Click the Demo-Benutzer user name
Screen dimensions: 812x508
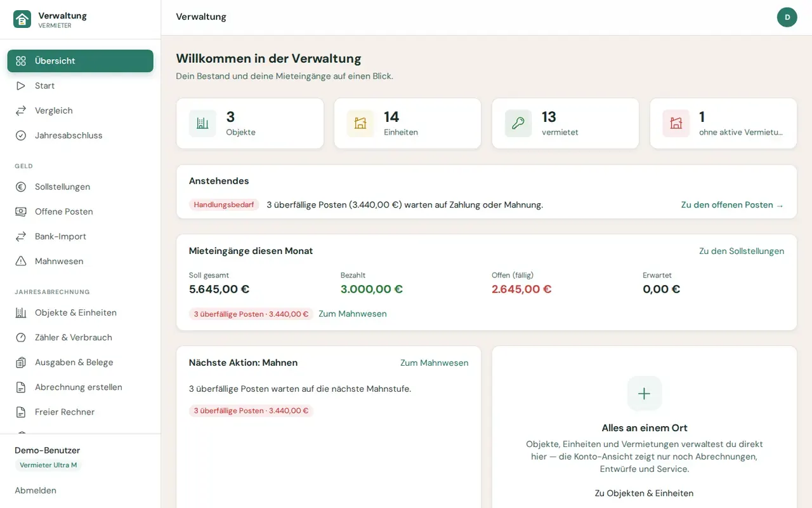pos(48,450)
